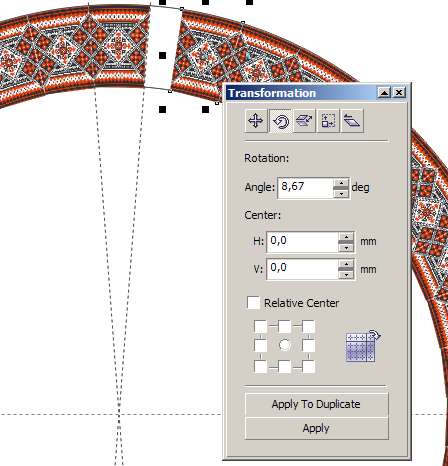This screenshot has width=448, height=466.
Task: Click the 'Center:' label
Action: click(263, 215)
